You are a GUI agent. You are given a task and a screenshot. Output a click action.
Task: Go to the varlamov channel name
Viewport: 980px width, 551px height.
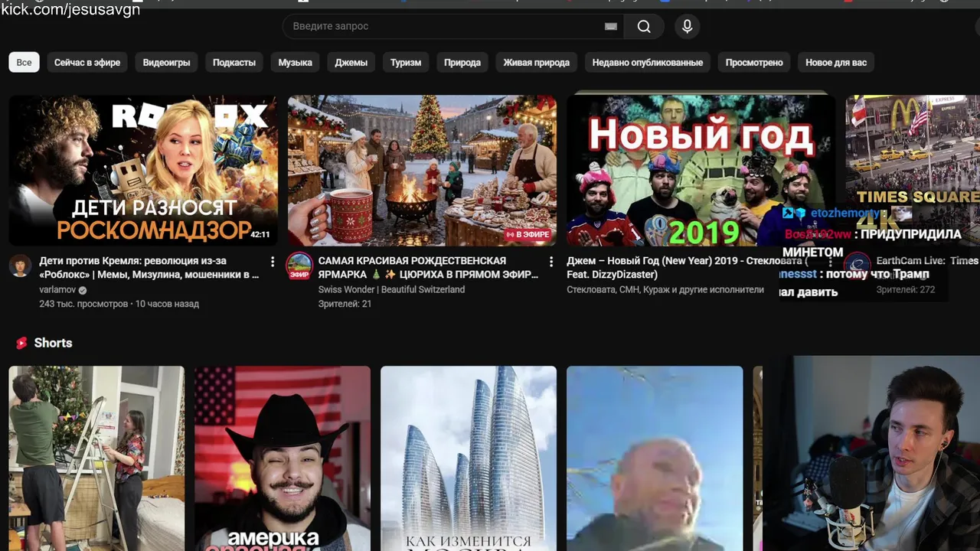57,290
